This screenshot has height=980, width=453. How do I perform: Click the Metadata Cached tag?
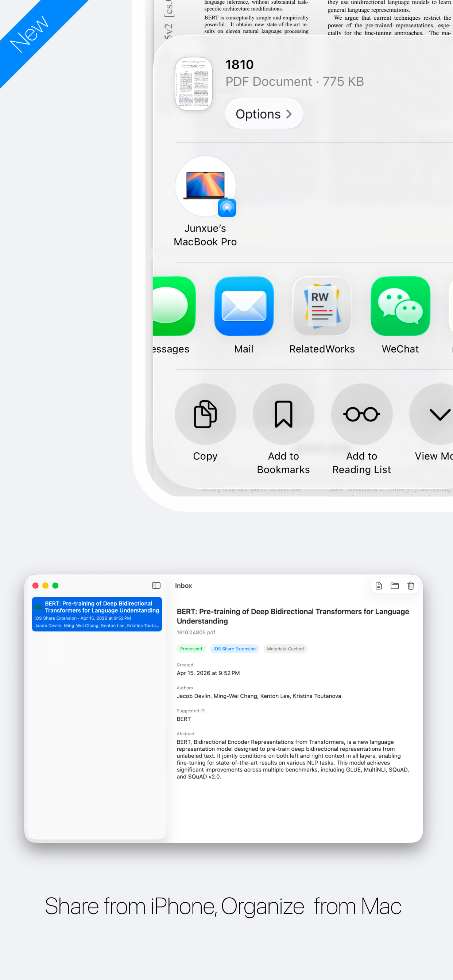tap(285, 649)
